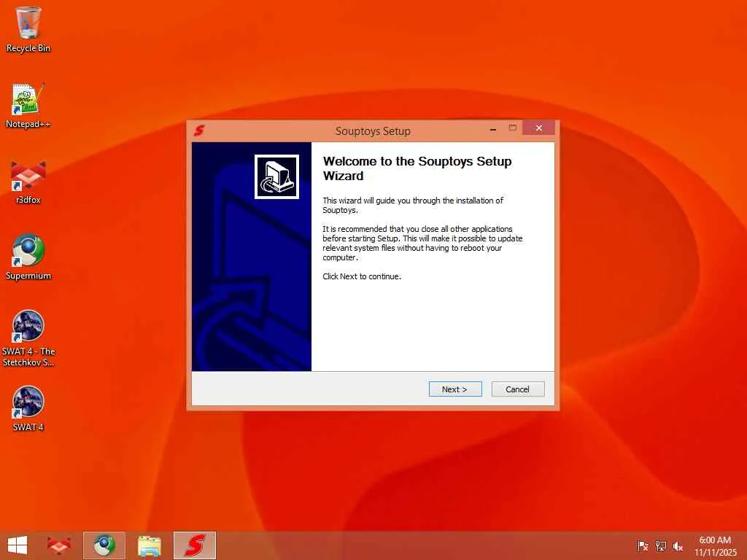Image resolution: width=747 pixels, height=560 pixels.
Task: Click the Souptoys S icon in title bar
Action: (x=199, y=130)
